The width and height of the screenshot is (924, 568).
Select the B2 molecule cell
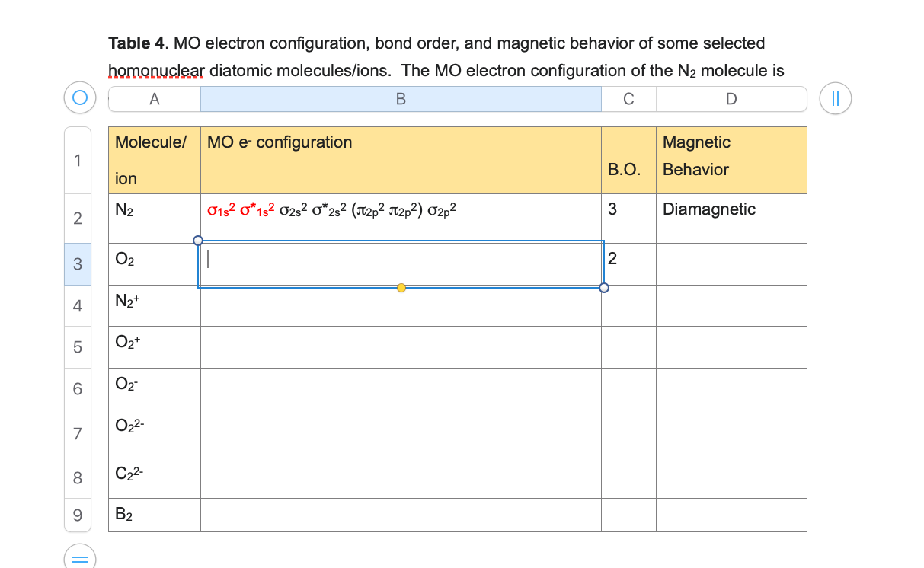154,515
